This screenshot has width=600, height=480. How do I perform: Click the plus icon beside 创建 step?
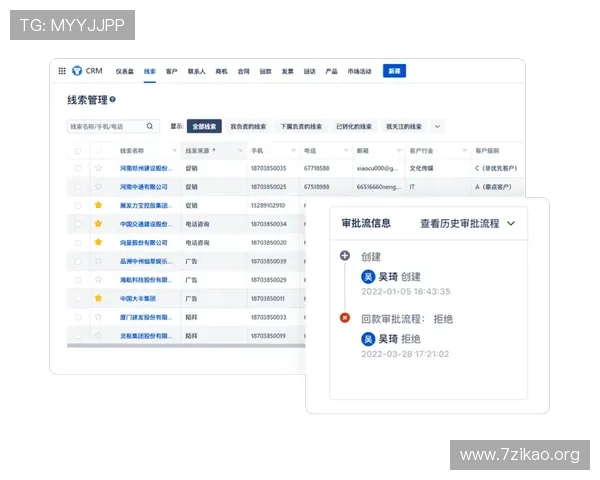point(345,256)
